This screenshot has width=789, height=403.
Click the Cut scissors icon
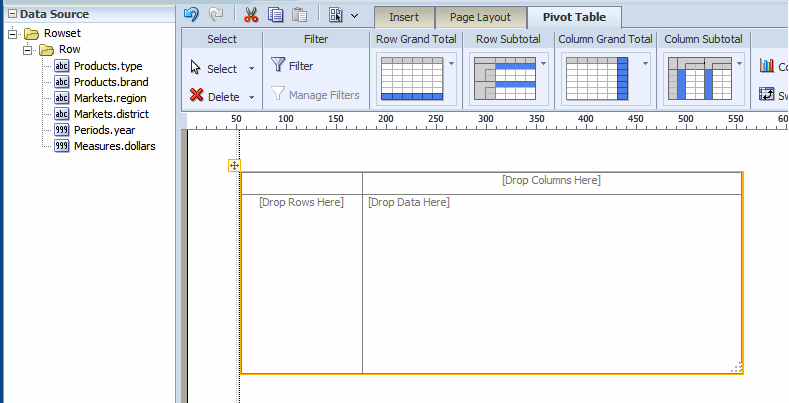pyautogui.click(x=251, y=15)
